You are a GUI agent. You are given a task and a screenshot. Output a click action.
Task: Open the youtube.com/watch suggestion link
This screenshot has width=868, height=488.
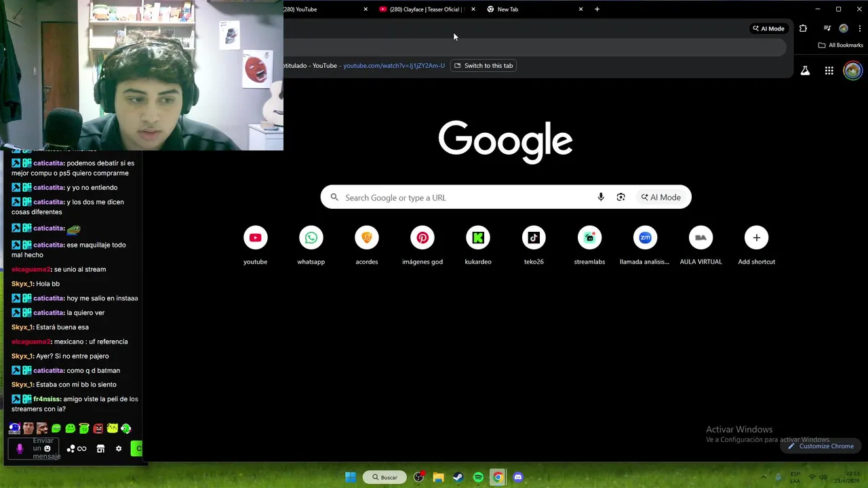click(x=394, y=66)
